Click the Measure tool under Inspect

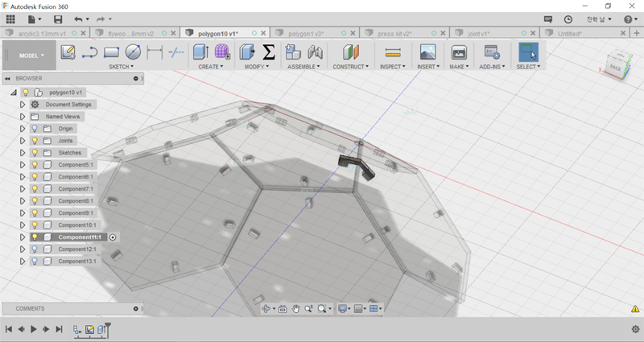393,52
